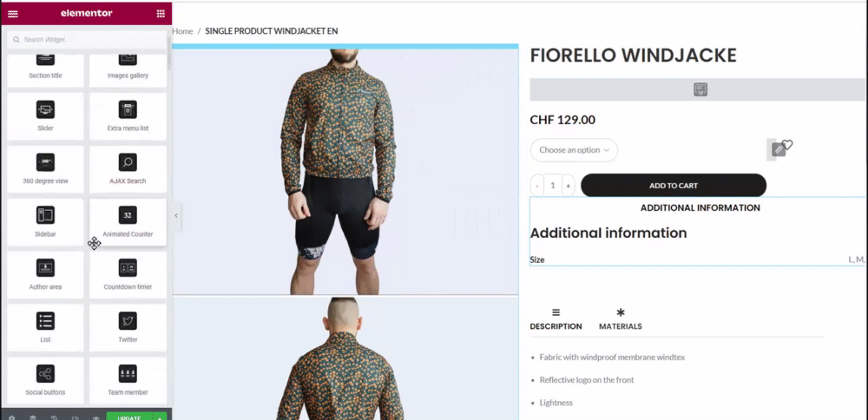The height and width of the screenshot is (420, 868).
Task: Switch to the Materials tab
Action: [x=621, y=319]
